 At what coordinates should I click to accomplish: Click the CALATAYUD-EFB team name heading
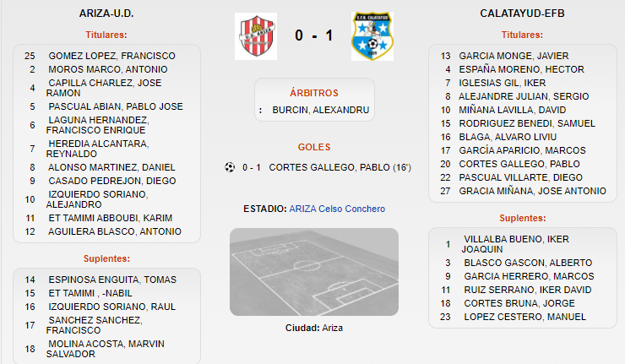coord(522,14)
